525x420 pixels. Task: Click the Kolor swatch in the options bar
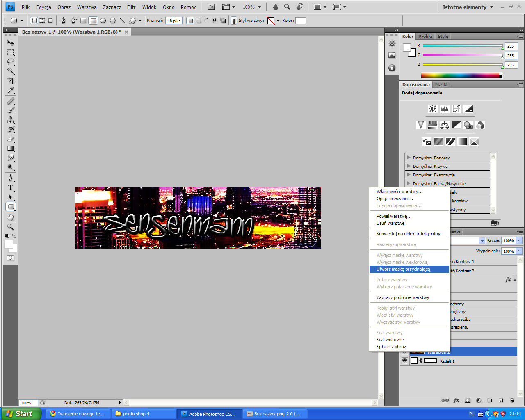[301, 21]
